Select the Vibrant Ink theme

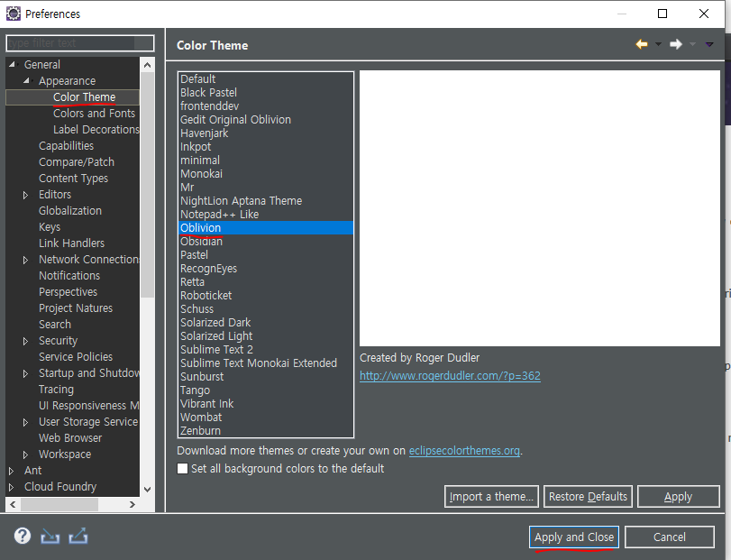click(266, 403)
